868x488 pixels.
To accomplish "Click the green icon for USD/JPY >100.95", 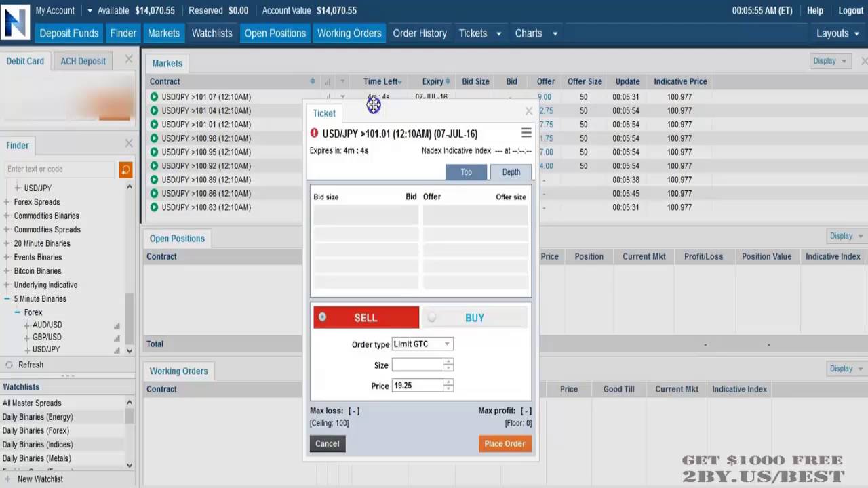I will 154,152.
